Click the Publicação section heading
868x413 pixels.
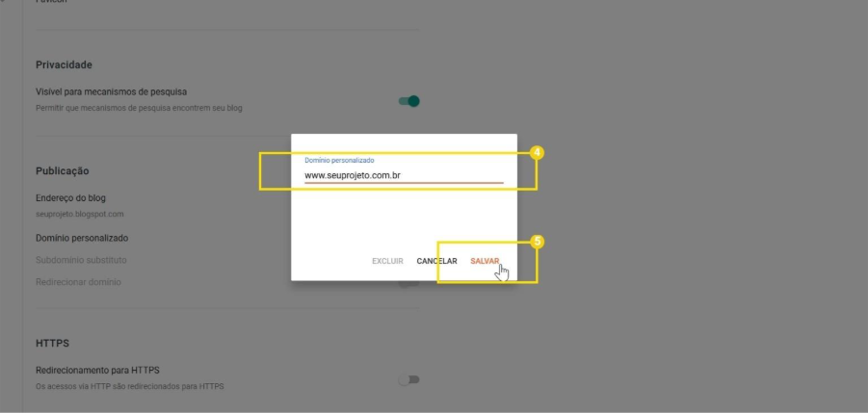[63, 170]
